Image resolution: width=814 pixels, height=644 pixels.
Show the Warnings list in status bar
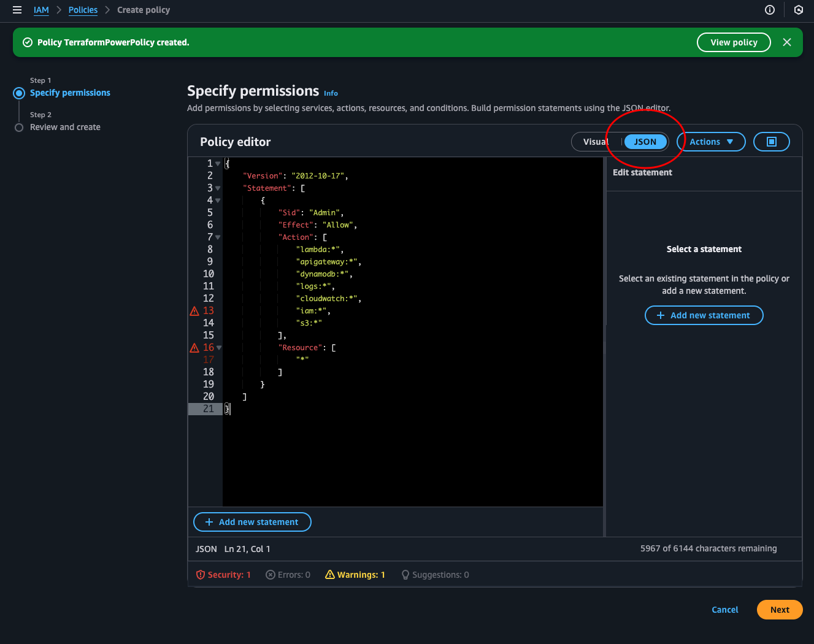(x=355, y=575)
